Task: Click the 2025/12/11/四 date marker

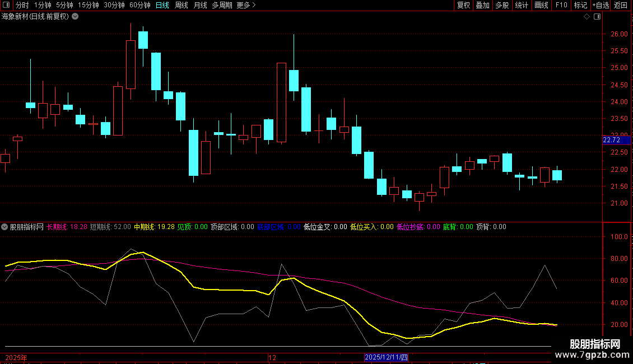Action: point(386,357)
